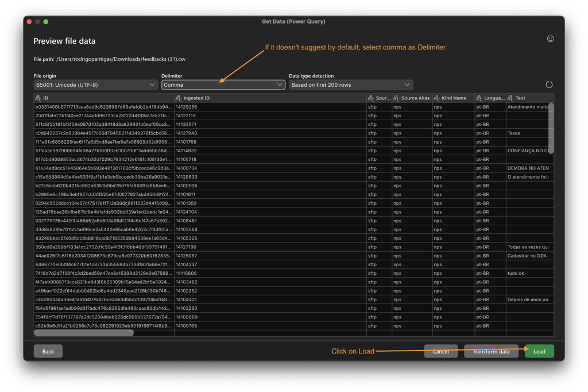
Task: Click the Language column type icon
Action: (479, 98)
